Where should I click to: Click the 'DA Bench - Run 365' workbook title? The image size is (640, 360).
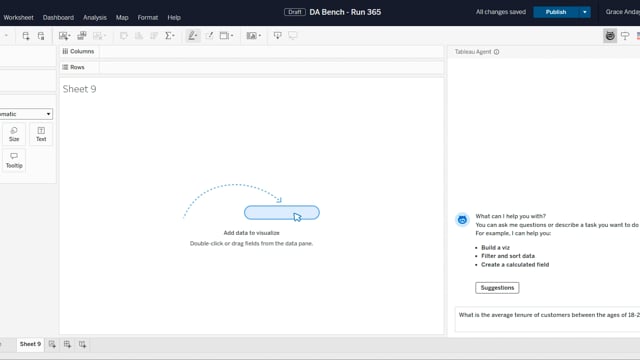click(345, 12)
